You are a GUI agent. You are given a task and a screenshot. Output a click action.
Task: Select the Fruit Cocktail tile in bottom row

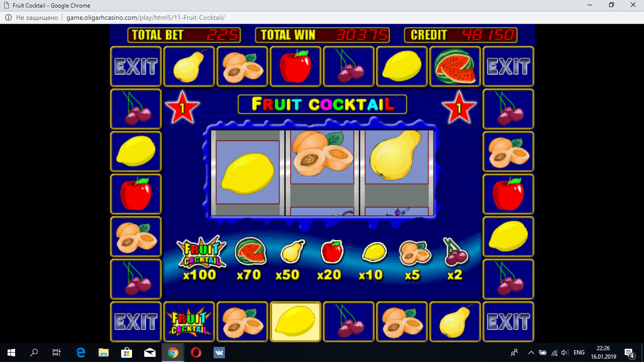tap(189, 322)
